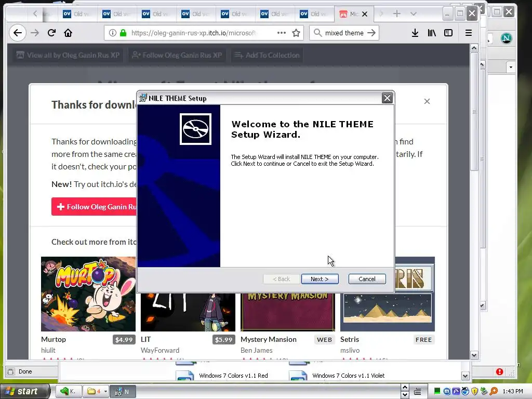Click Firefox page scrollbar down arrow

point(474,355)
